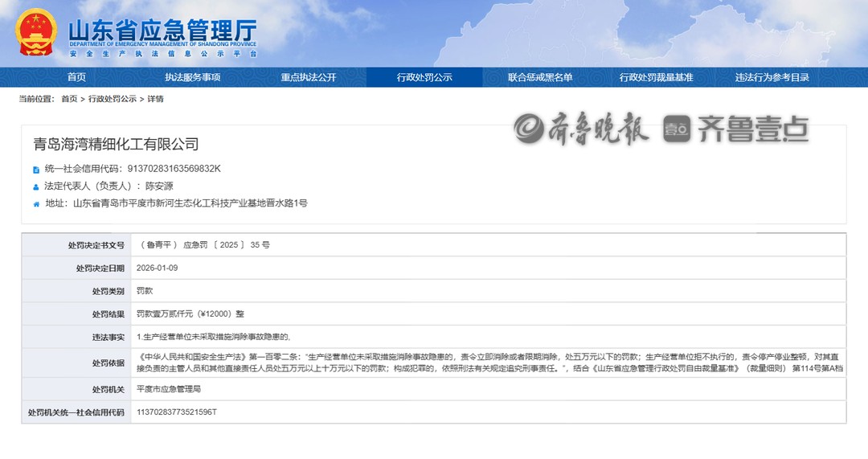Open 违法行为参考目录 in the nav bar
The width and height of the screenshot is (868, 459).
coord(772,77)
